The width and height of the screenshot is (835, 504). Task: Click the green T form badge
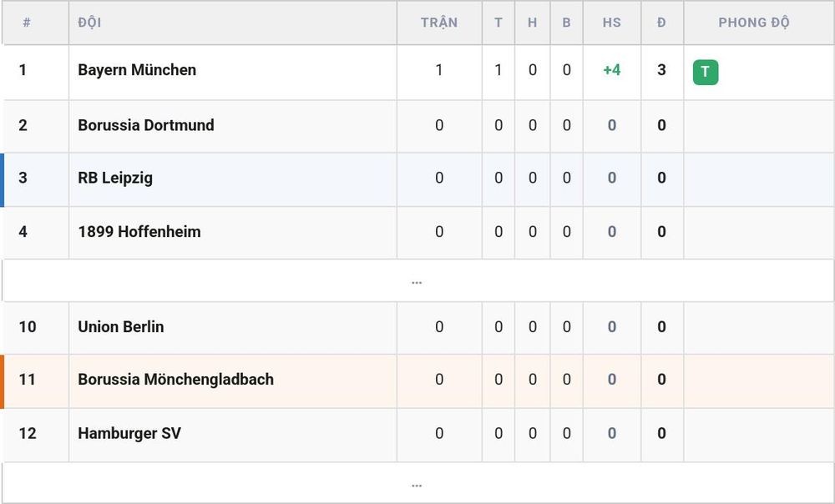(x=705, y=73)
